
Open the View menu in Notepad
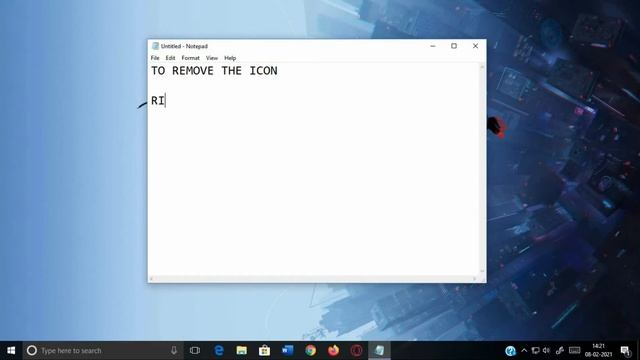click(x=212, y=58)
